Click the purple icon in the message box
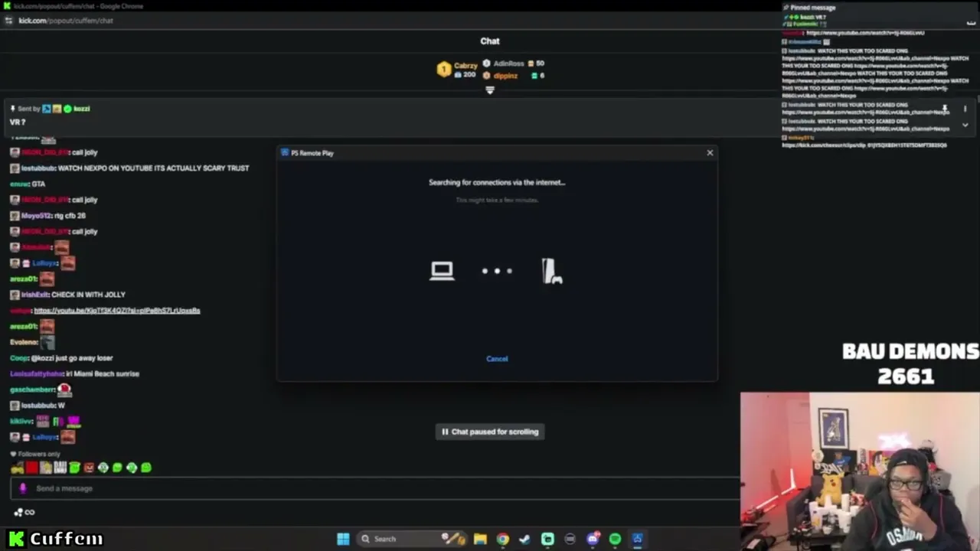980x551 pixels. (x=23, y=488)
